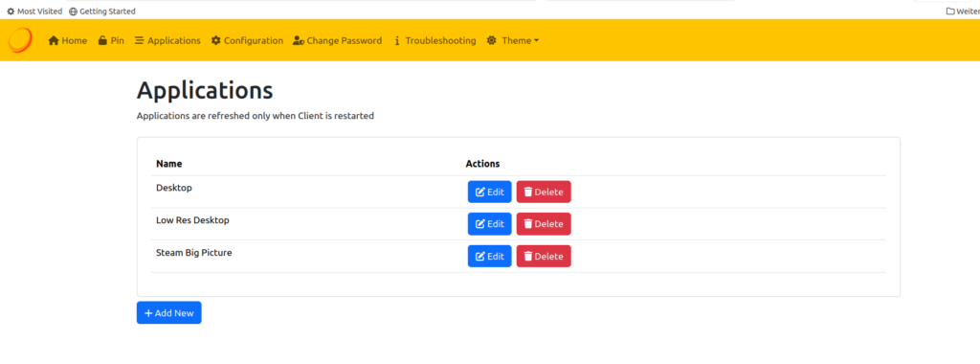Click the Low Res Desktop name text

(192, 220)
